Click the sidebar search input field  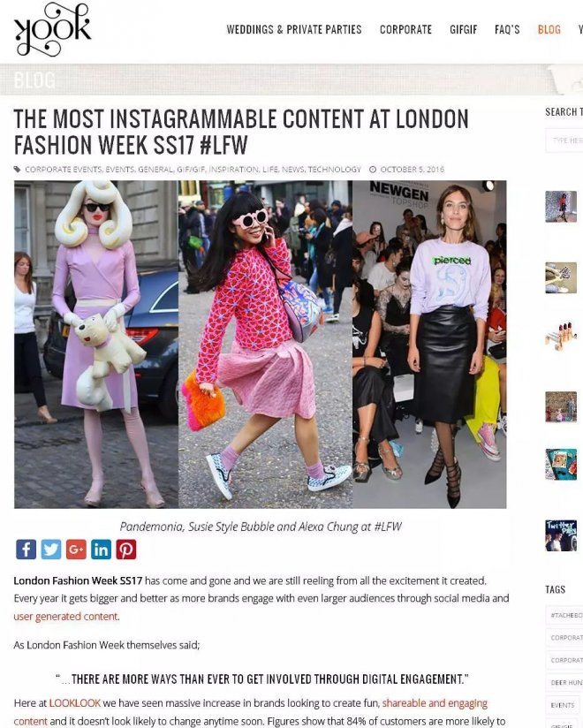click(564, 140)
